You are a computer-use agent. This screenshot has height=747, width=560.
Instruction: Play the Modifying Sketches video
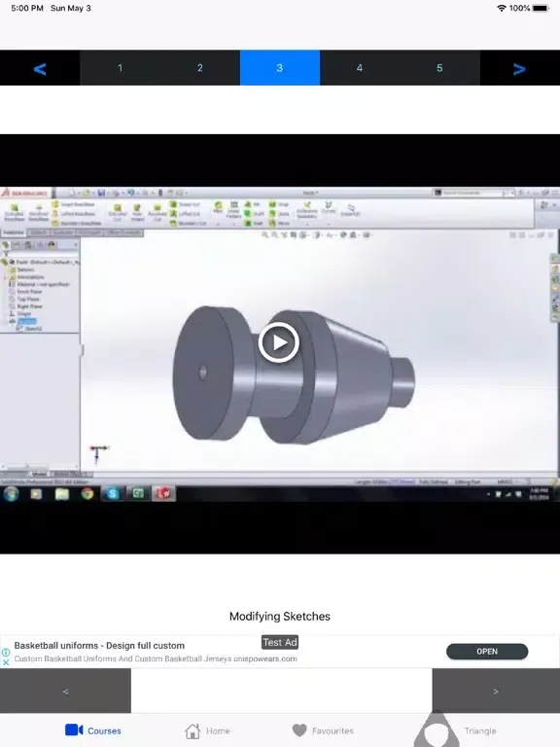coord(279,342)
